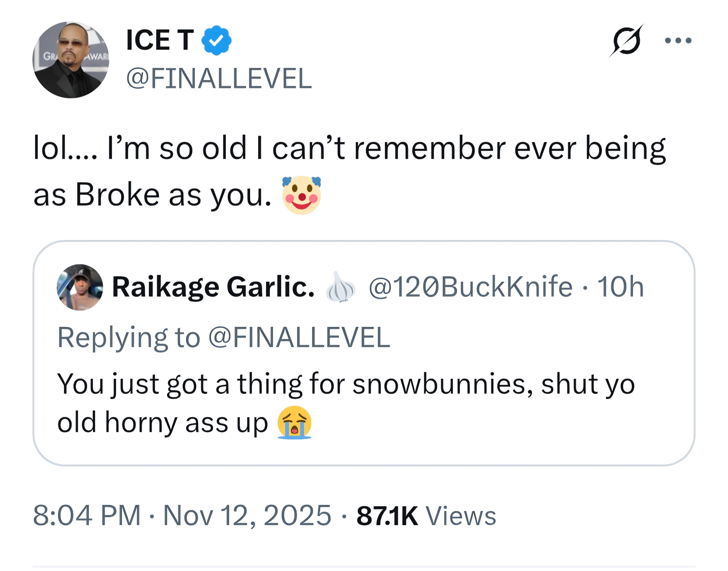Click the Replying to @FINALLEVEL mention
The width and height of the screenshot is (728, 571).
[x=299, y=338]
